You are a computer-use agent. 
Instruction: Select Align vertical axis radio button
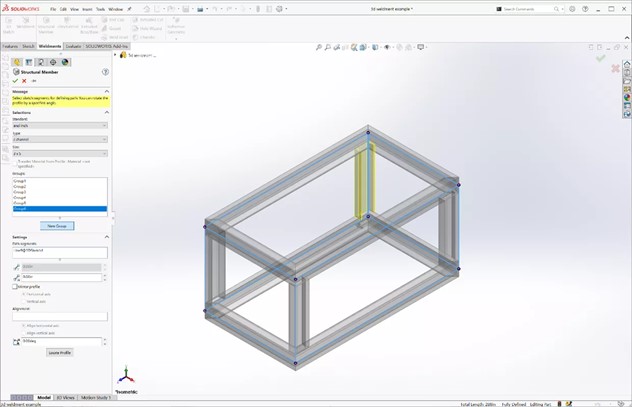tap(24, 333)
